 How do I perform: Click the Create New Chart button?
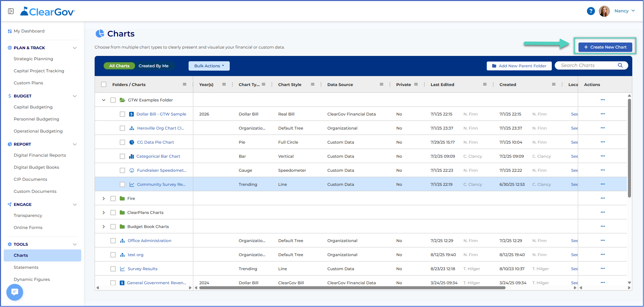click(x=605, y=47)
